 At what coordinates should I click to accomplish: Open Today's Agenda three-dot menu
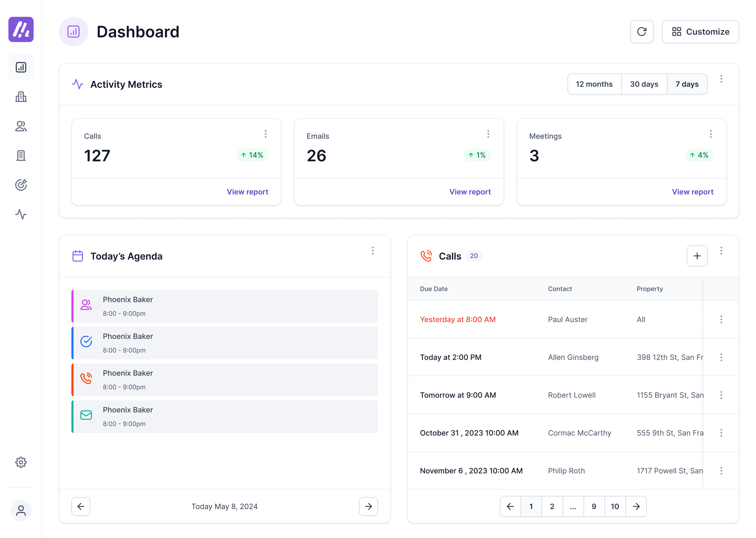click(x=372, y=251)
